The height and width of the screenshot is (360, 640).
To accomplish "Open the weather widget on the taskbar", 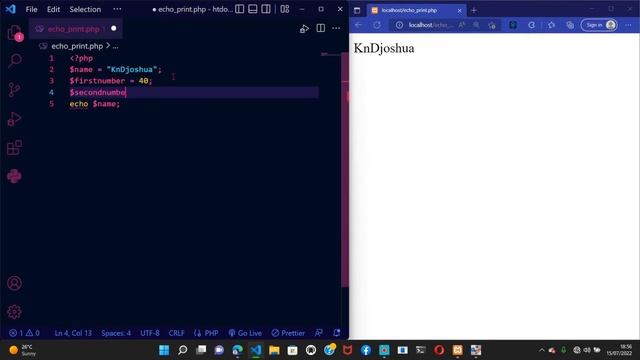I will click(x=22, y=350).
